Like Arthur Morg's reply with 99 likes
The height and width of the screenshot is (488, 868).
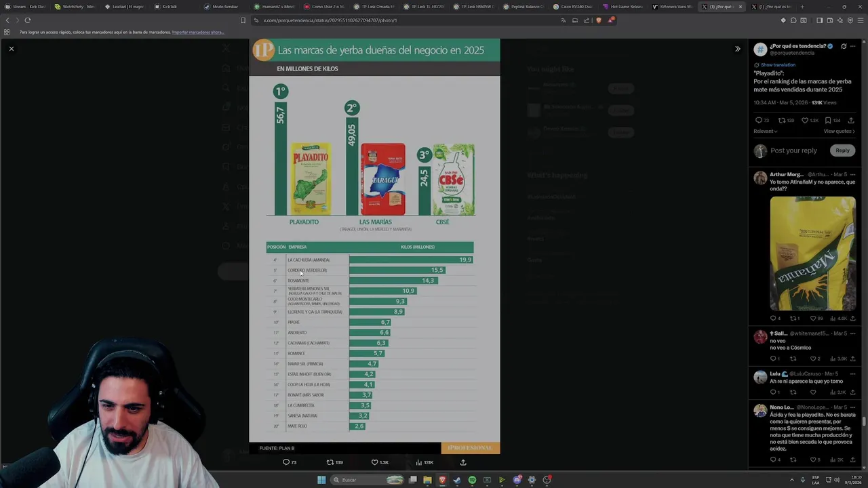click(812, 318)
